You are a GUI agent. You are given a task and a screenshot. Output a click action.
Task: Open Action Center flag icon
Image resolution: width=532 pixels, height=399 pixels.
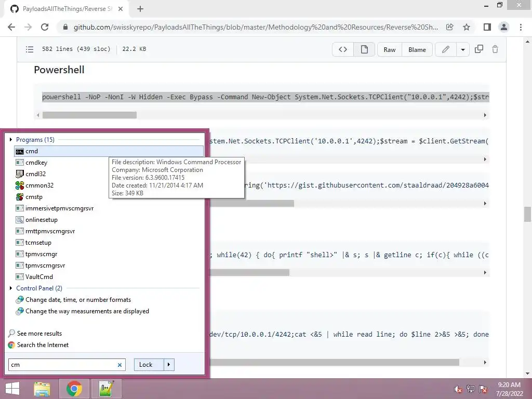[x=483, y=389]
